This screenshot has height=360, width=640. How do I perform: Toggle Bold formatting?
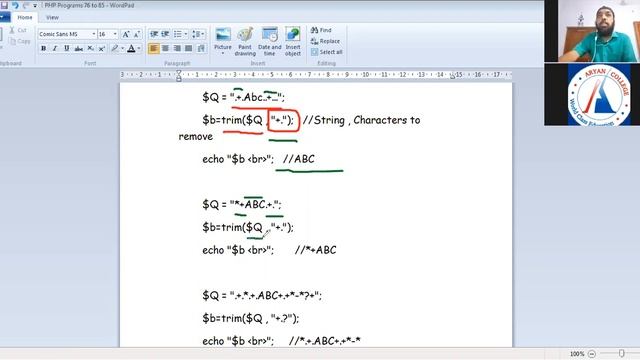point(43,49)
